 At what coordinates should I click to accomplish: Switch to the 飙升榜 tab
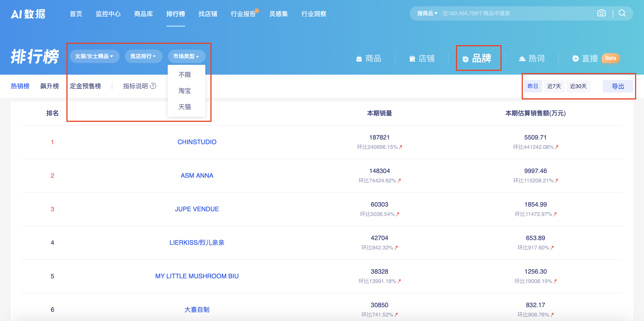(49, 86)
